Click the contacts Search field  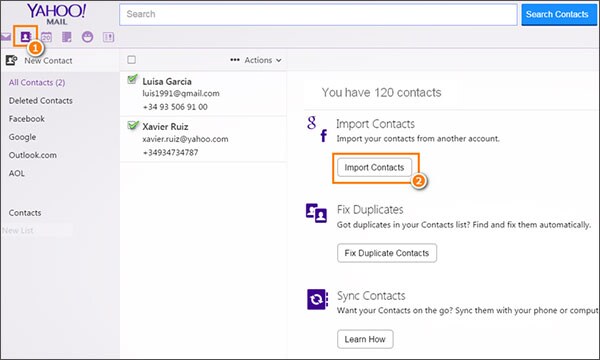(x=318, y=15)
